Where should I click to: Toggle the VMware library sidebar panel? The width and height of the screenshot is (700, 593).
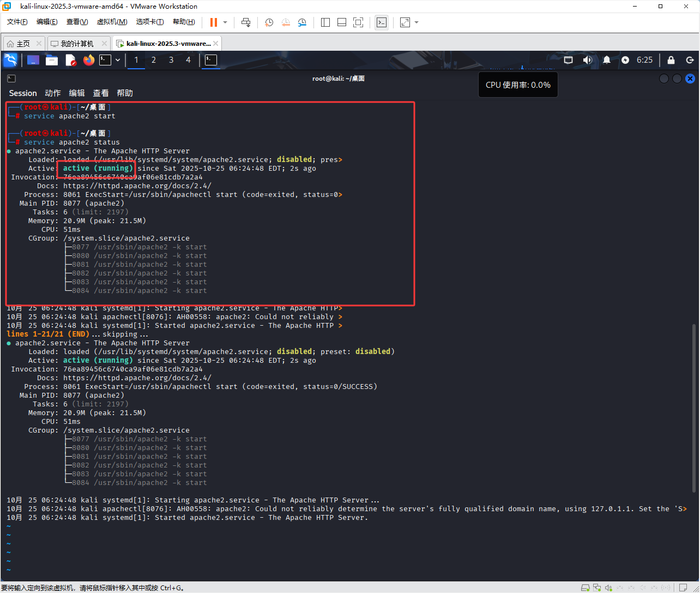tap(325, 22)
